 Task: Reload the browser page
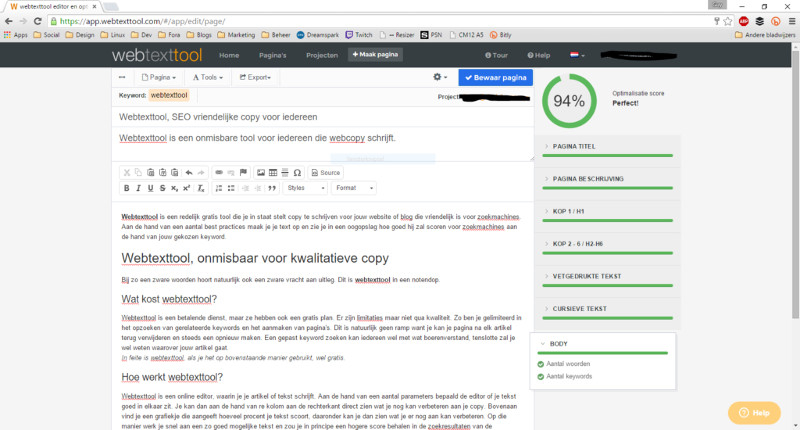37,21
